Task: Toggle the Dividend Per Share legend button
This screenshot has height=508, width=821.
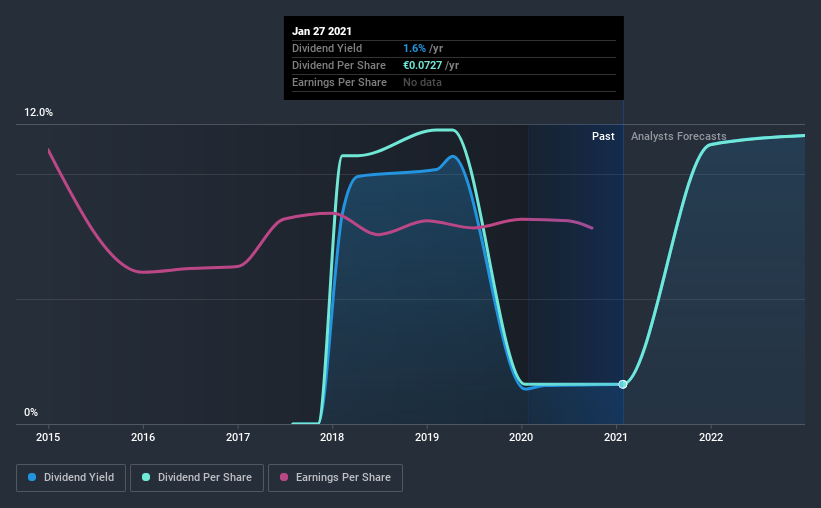Action: coord(197,478)
